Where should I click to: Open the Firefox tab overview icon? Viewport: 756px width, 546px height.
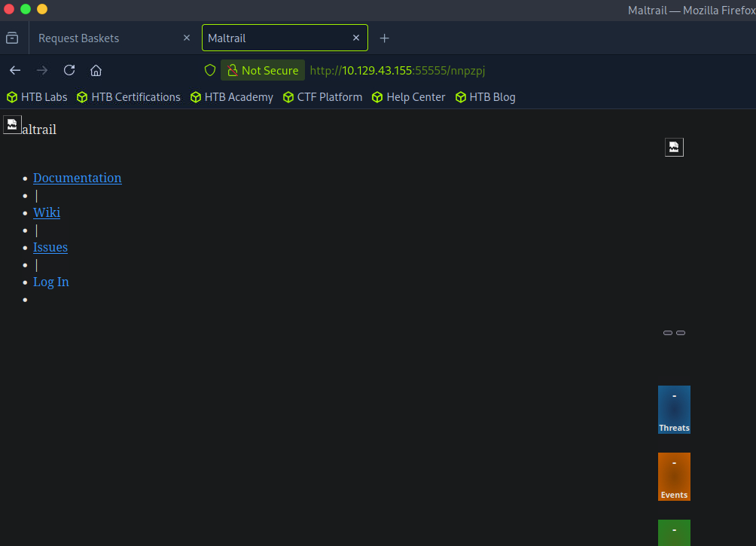point(12,38)
